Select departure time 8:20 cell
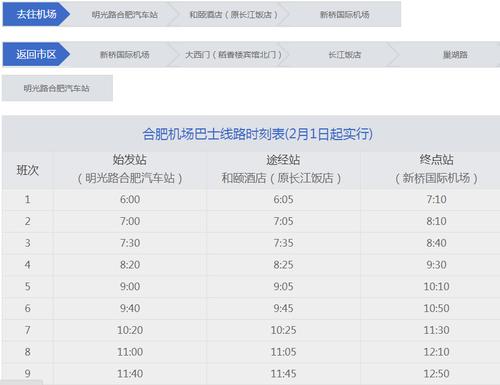 (x=130, y=265)
